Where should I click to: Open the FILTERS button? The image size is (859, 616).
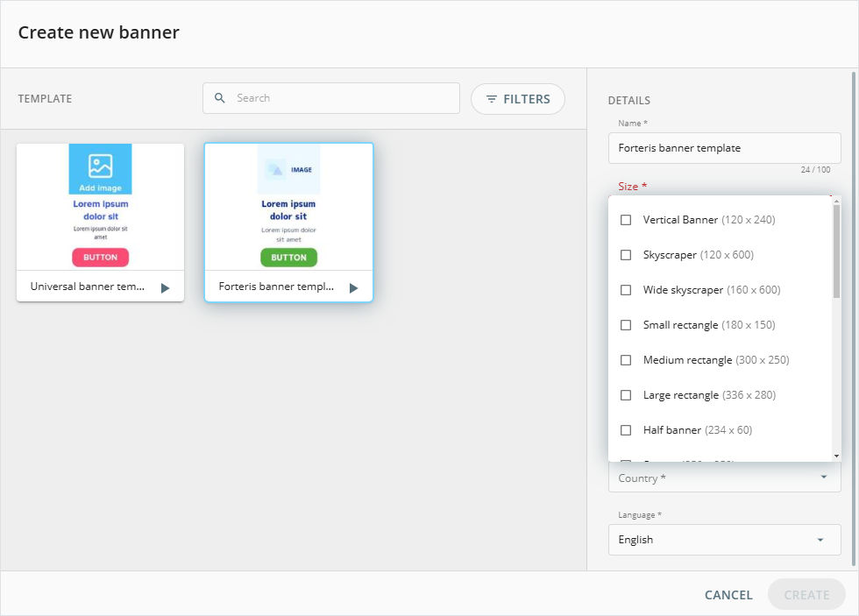[517, 99]
